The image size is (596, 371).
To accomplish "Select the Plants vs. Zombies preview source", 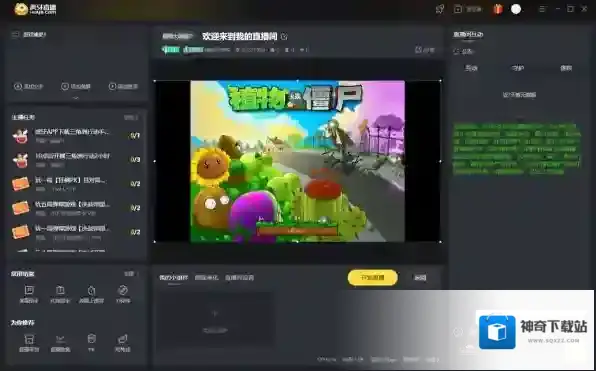I will coord(297,161).
